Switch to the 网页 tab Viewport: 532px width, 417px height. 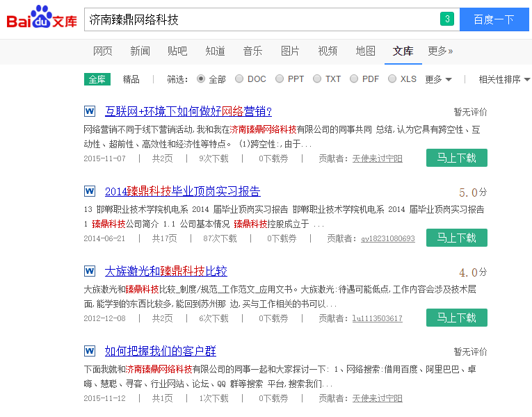(102, 51)
